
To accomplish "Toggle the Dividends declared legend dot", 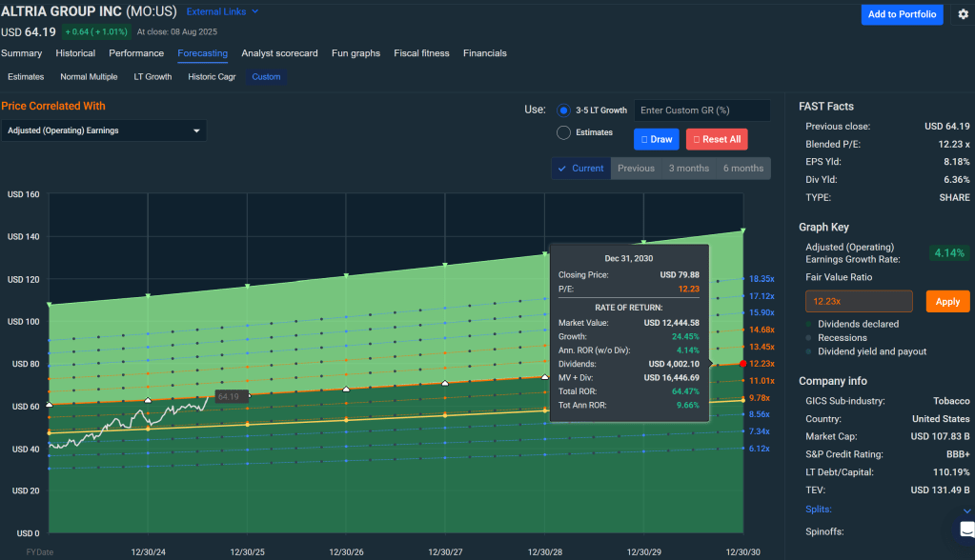I will pos(810,324).
